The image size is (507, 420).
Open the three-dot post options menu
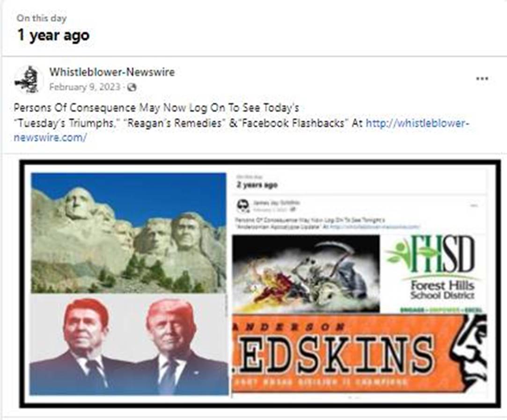482,79
